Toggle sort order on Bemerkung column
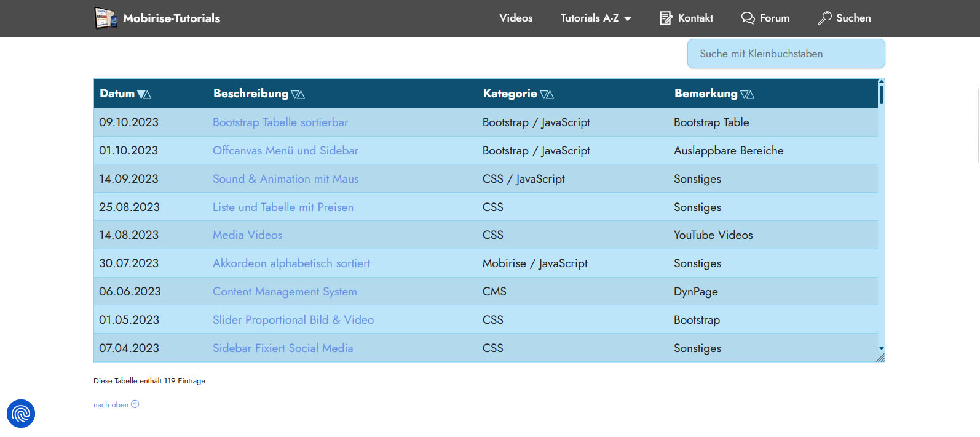The height and width of the screenshot is (437, 980). pos(747,94)
